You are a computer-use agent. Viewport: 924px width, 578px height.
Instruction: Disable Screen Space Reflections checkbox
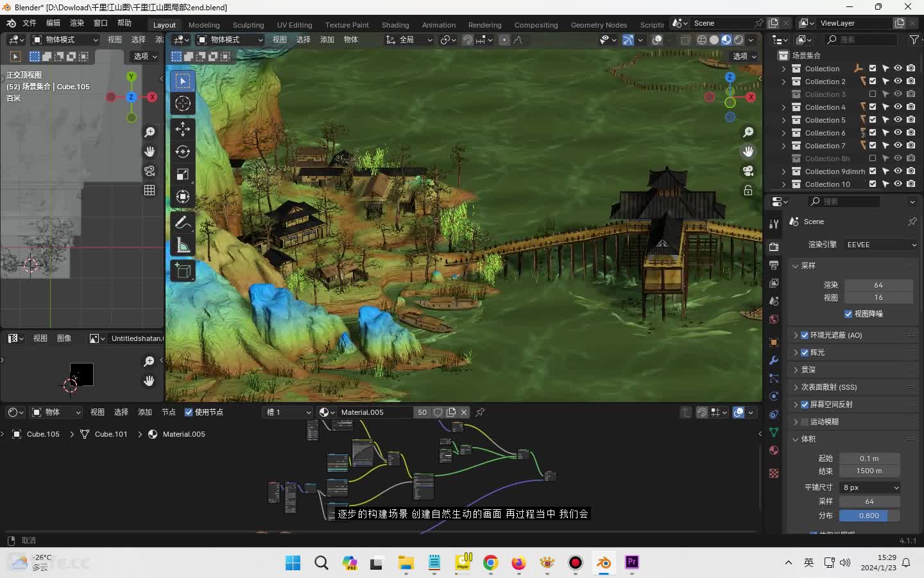pos(805,405)
